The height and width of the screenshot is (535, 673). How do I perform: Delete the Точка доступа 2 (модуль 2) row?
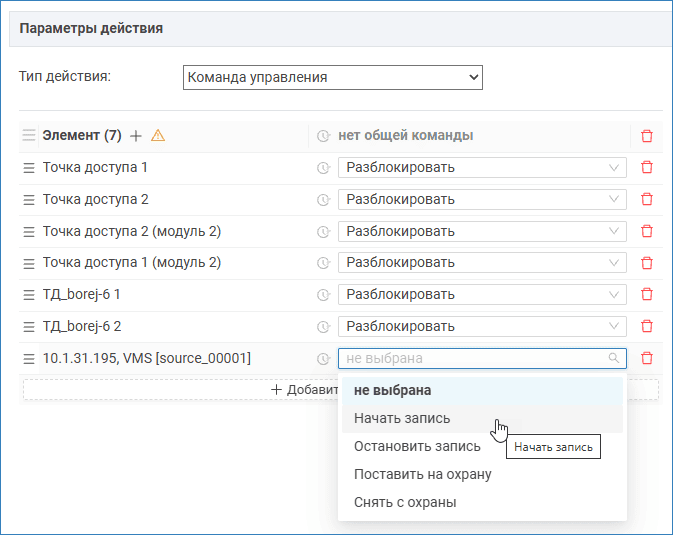tap(647, 231)
